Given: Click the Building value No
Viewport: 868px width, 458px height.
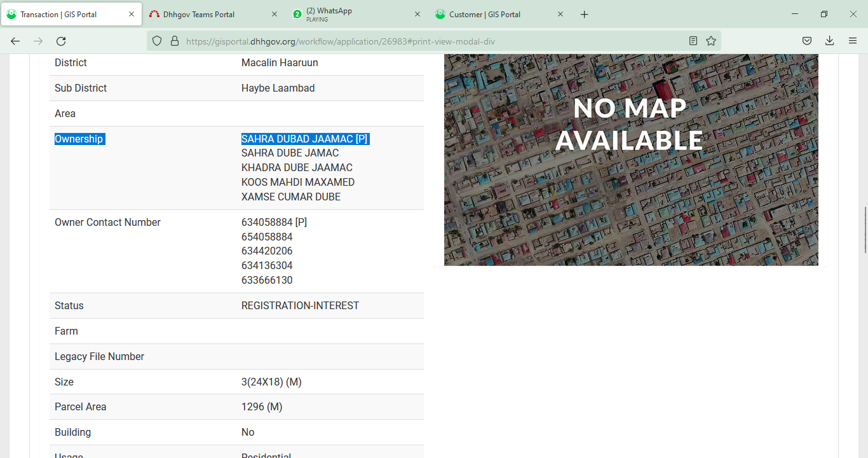Looking at the screenshot, I should tap(248, 433).
